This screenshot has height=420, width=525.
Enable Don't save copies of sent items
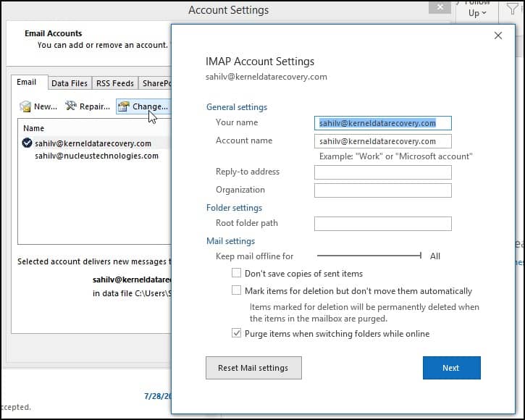click(x=236, y=274)
